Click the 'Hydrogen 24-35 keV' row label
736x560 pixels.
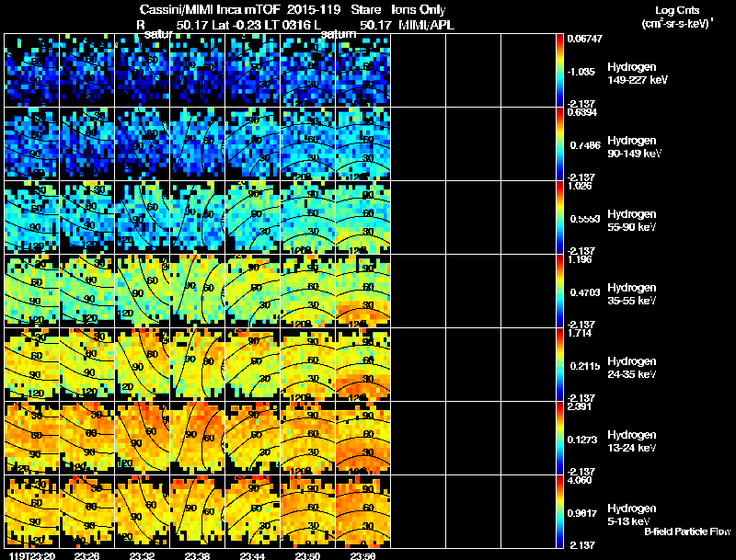(x=632, y=368)
